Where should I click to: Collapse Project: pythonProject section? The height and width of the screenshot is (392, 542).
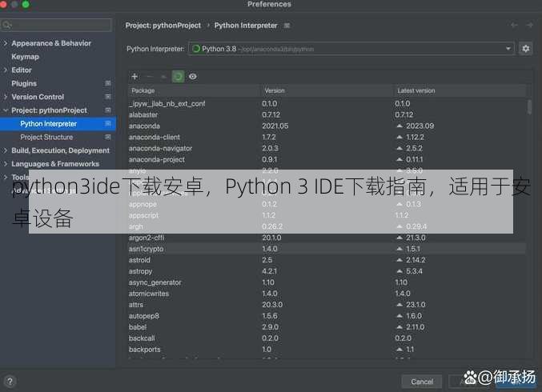[5, 110]
